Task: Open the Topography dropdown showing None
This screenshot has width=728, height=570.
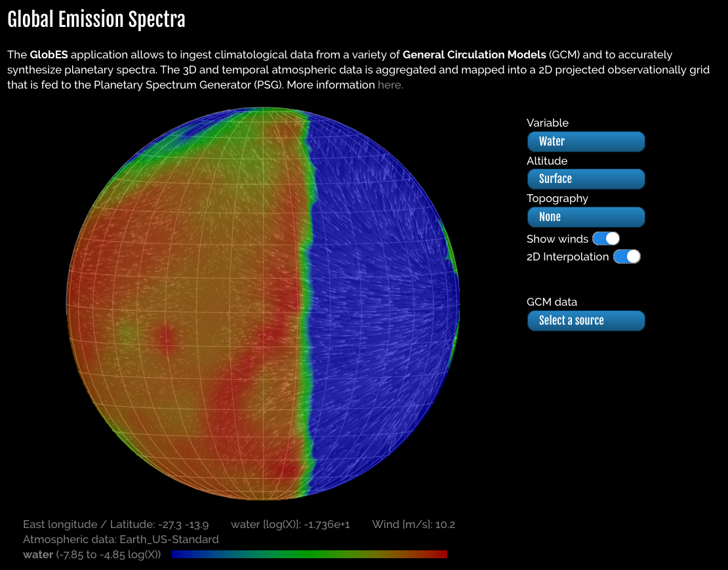Action: (x=586, y=217)
